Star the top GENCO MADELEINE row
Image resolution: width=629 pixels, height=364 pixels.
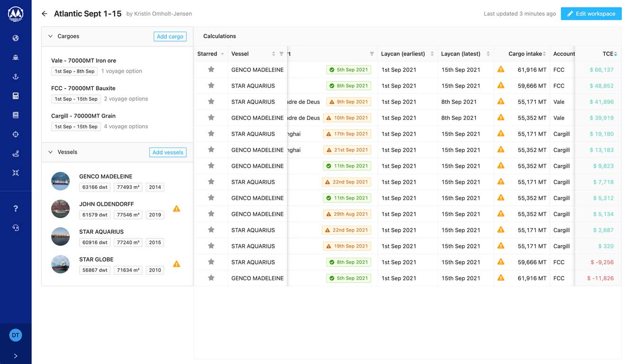211,70
